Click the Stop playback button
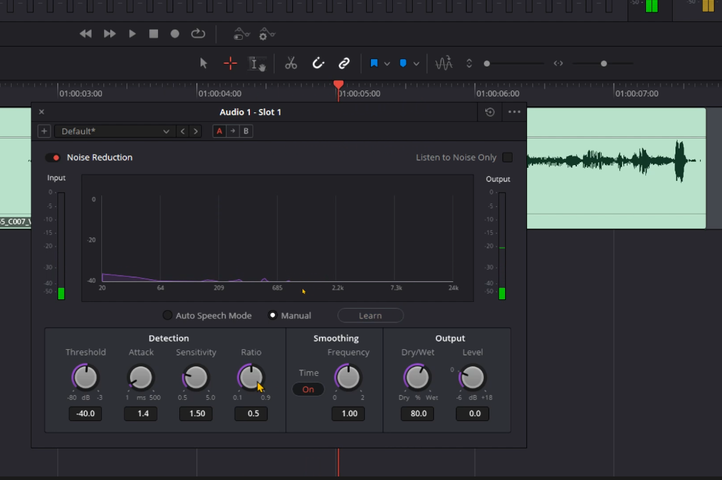Viewport: 722px width, 480px height. (x=153, y=33)
